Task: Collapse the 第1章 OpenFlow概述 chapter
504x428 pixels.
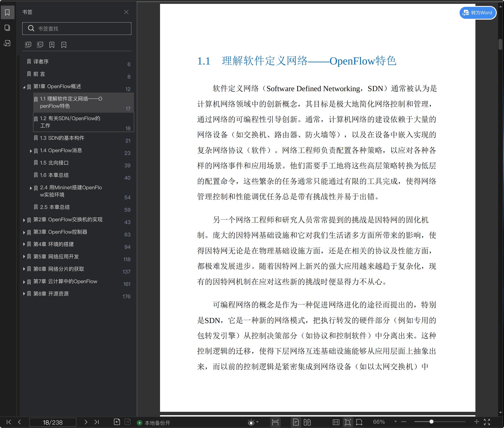Action: click(24, 87)
